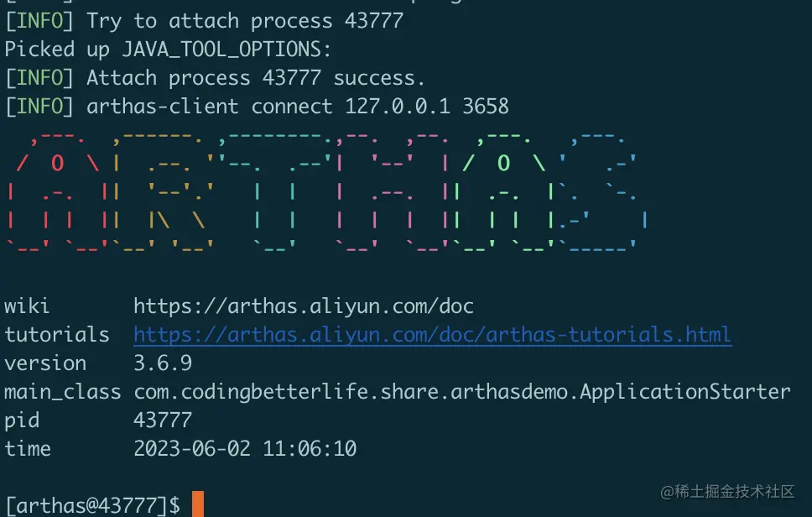Click the 'tutorials' label
Viewport: 812px width, 517px height.
coord(57,335)
